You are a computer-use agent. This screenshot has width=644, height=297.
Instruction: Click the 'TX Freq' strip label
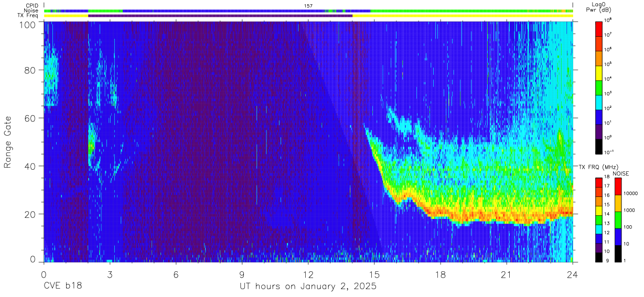pos(28,16)
